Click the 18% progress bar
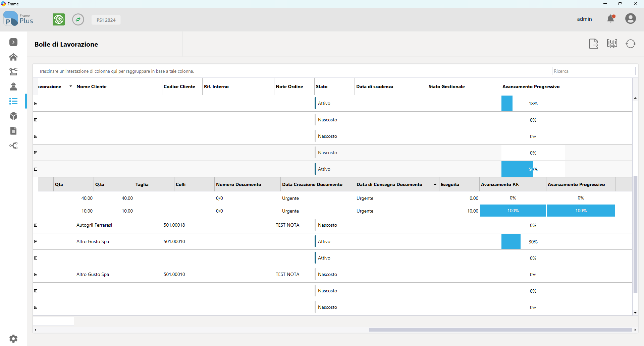The image size is (644, 346). click(x=533, y=104)
